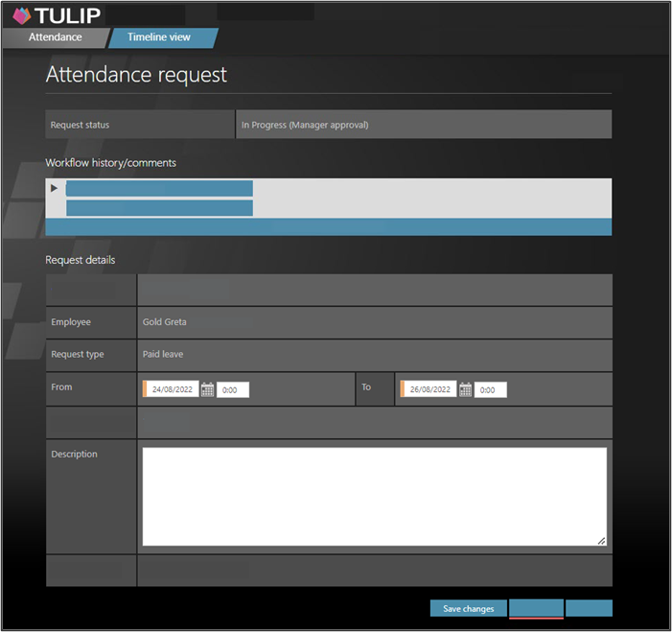Open the Timeline view tab
The image size is (672, 632).
point(159,37)
